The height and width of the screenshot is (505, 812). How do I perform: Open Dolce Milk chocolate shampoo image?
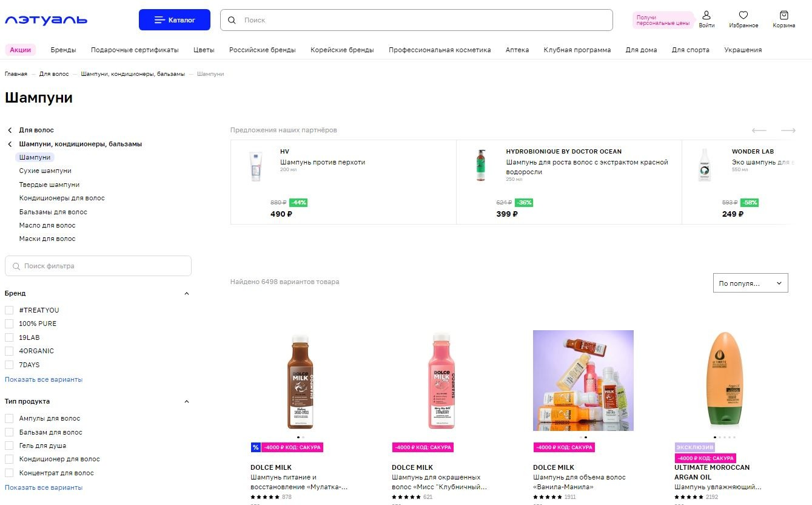pyautogui.click(x=301, y=381)
